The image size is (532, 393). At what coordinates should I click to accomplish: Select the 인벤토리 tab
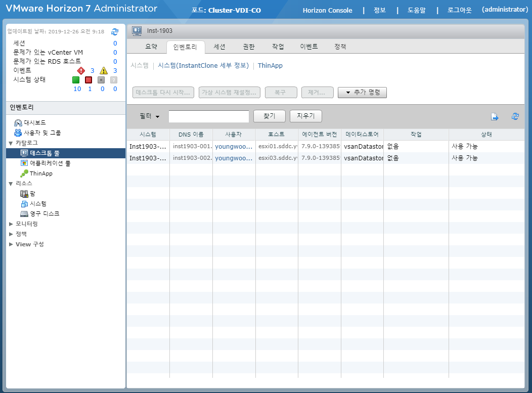coord(185,47)
